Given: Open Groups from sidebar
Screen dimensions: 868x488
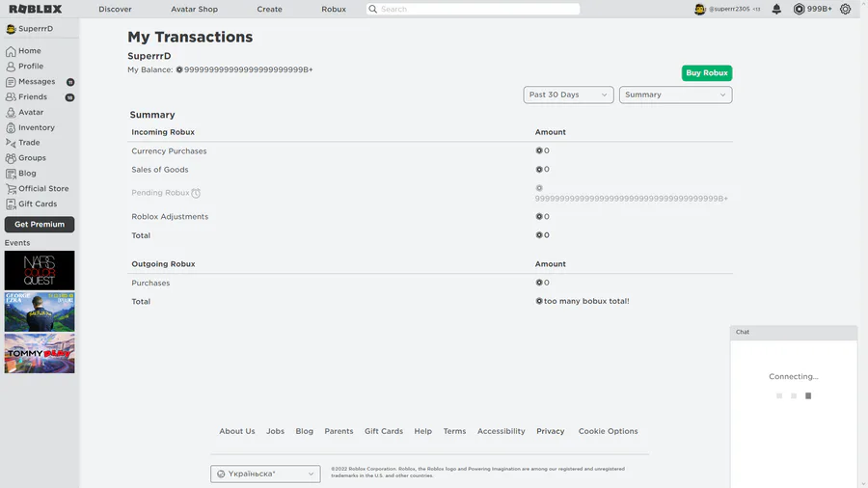Looking at the screenshot, I should 11,158.
